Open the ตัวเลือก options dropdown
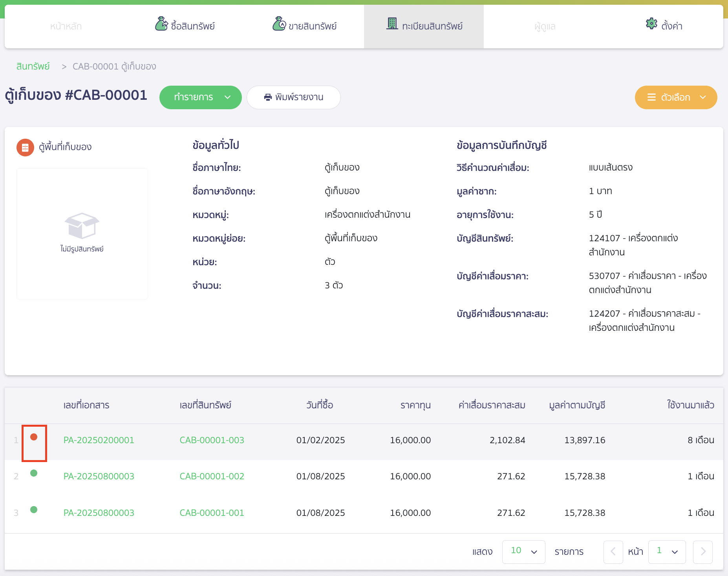The image size is (728, 576). point(675,97)
